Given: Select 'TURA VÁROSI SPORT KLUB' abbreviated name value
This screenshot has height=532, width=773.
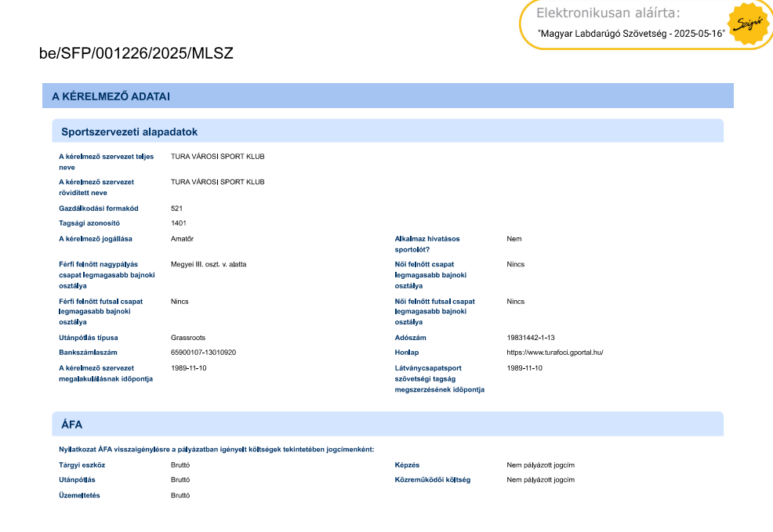Looking at the screenshot, I should pos(217,183).
